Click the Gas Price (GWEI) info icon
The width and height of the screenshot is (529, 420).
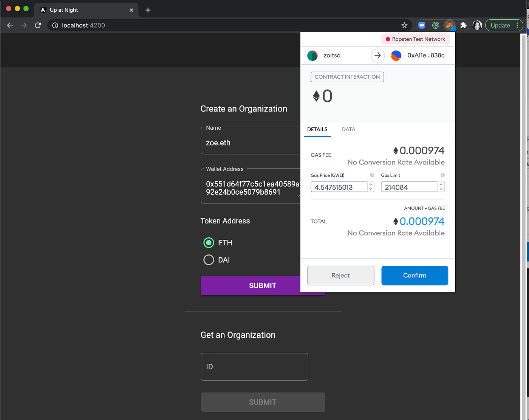pos(371,175)
